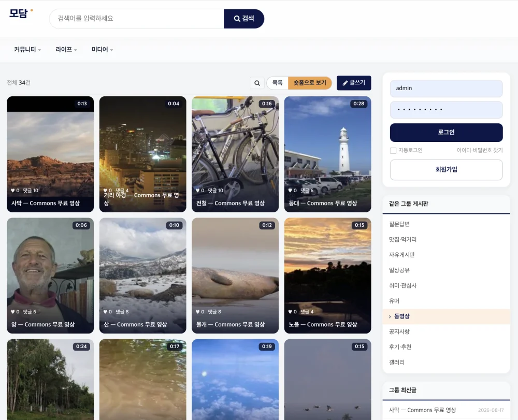
Task: Switch to 목록 list view
Action: (x=278, y=83)
